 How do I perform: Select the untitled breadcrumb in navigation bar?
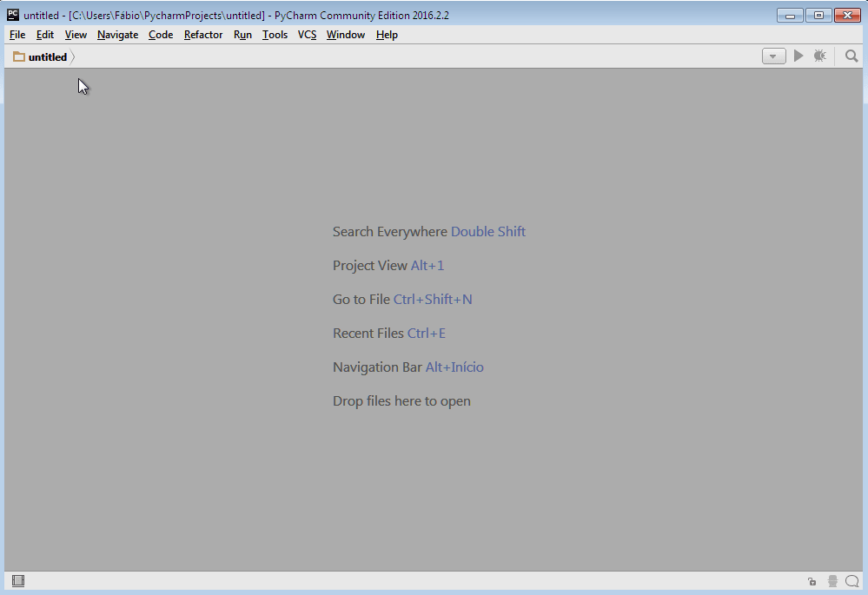tap(47, 57)
